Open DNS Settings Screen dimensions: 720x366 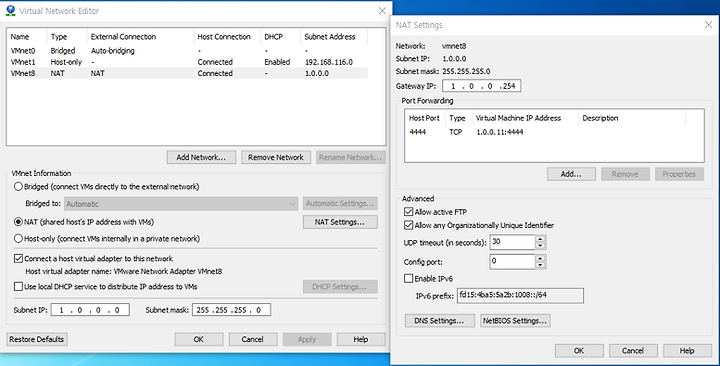tap(439, 321)
